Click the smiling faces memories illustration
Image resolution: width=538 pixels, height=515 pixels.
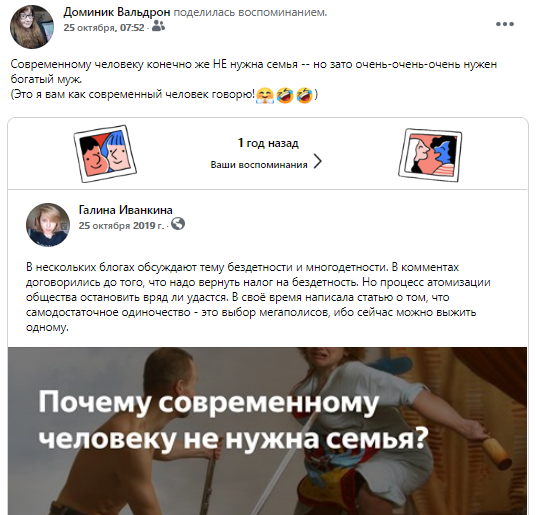(x=105, y=153)
